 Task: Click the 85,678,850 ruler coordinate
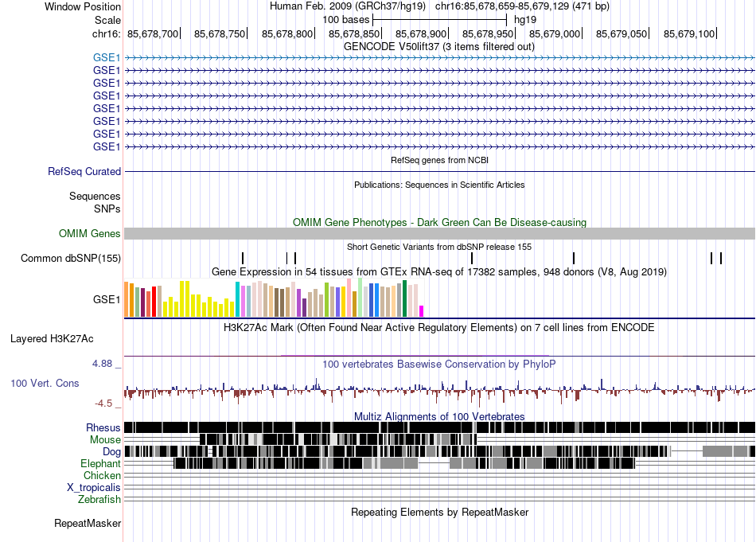click(354, 33)
